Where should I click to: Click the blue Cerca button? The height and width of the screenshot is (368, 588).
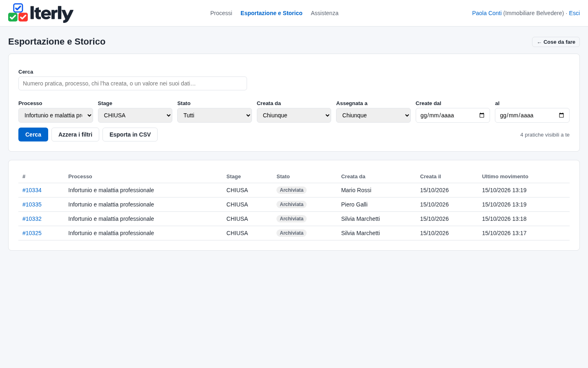[33, 135]
